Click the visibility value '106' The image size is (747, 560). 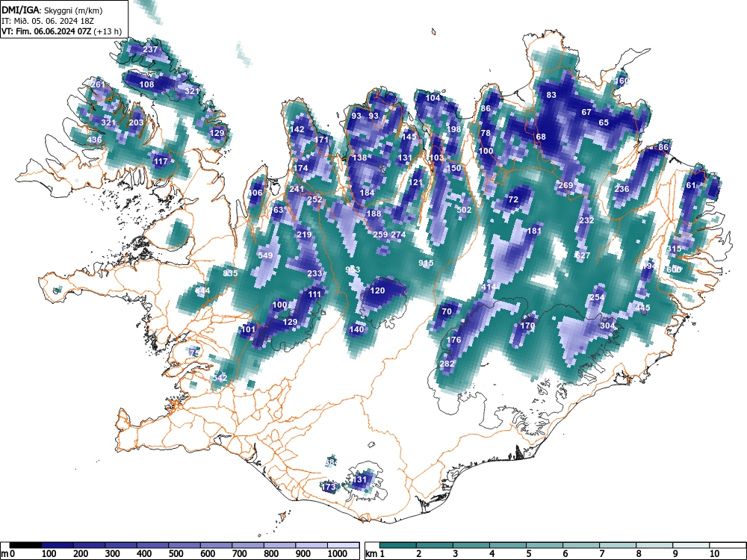tap(255, 193)
